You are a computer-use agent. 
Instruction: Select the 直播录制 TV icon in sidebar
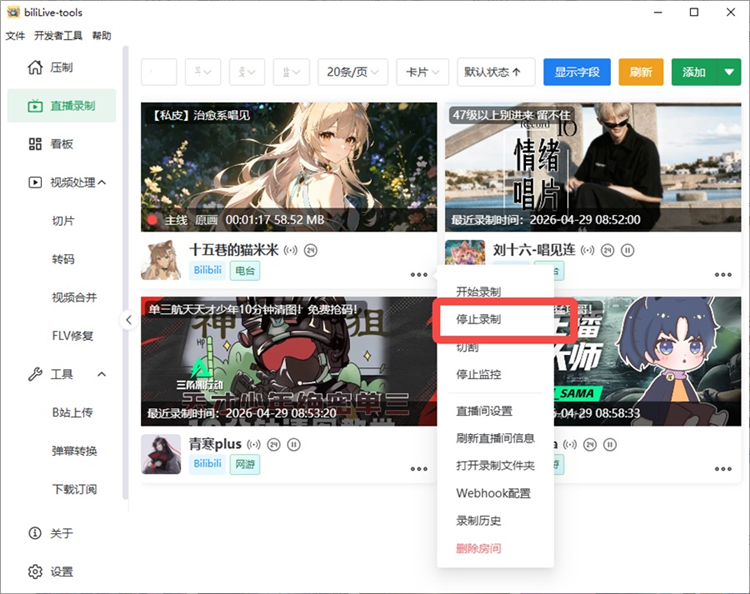35,106
